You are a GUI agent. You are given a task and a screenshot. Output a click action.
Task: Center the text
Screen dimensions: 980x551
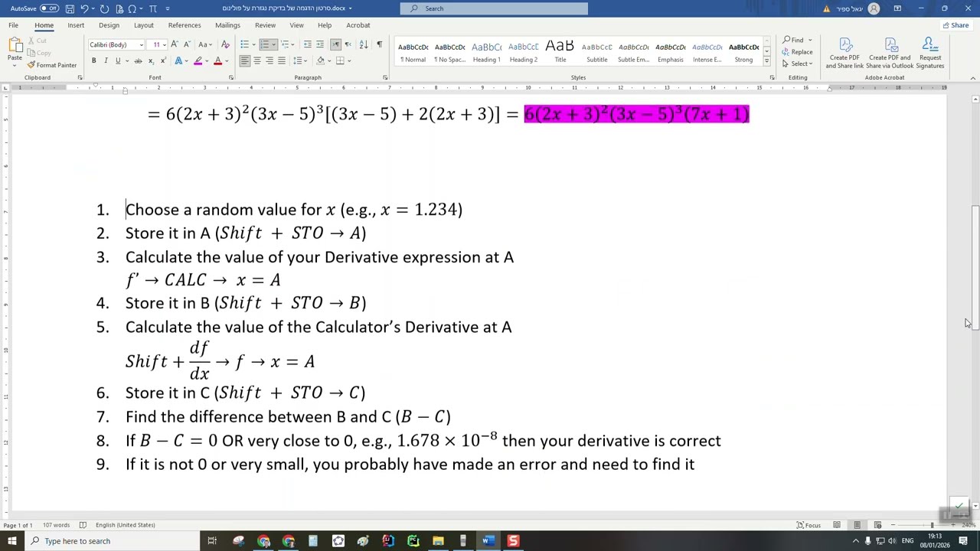coord(257,60)
